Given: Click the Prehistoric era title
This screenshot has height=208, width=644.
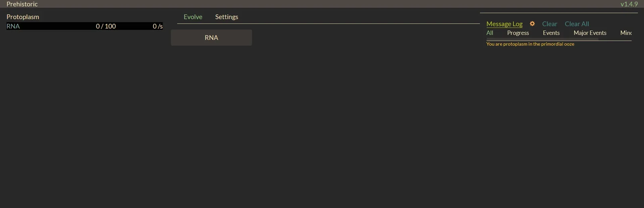Looking at the screenshot, I should point(22,4).
